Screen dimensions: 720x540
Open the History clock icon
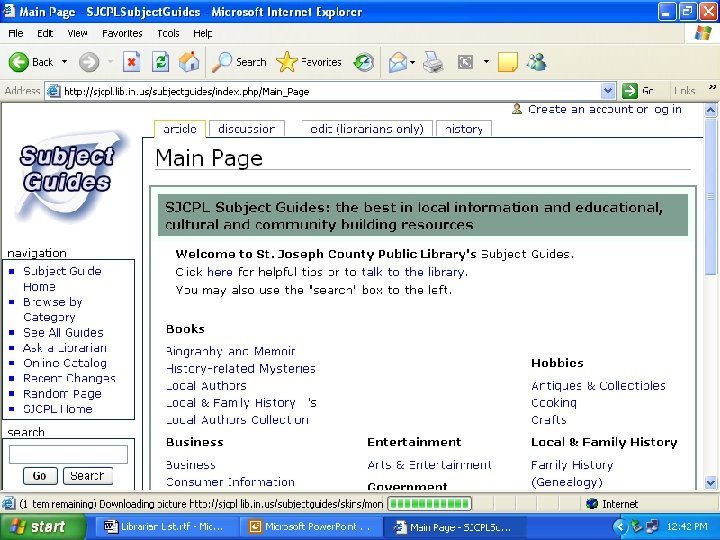coord(364,62)
